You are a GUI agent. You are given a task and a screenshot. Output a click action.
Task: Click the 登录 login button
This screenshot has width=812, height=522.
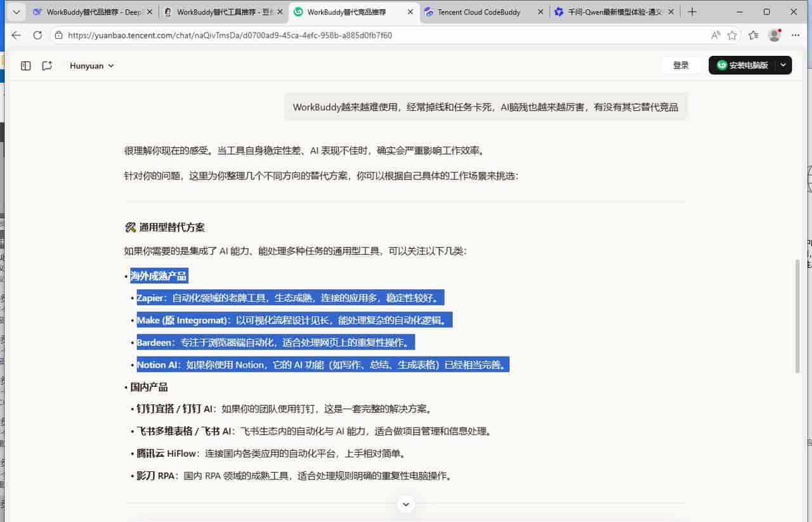(x=681, y=65)
